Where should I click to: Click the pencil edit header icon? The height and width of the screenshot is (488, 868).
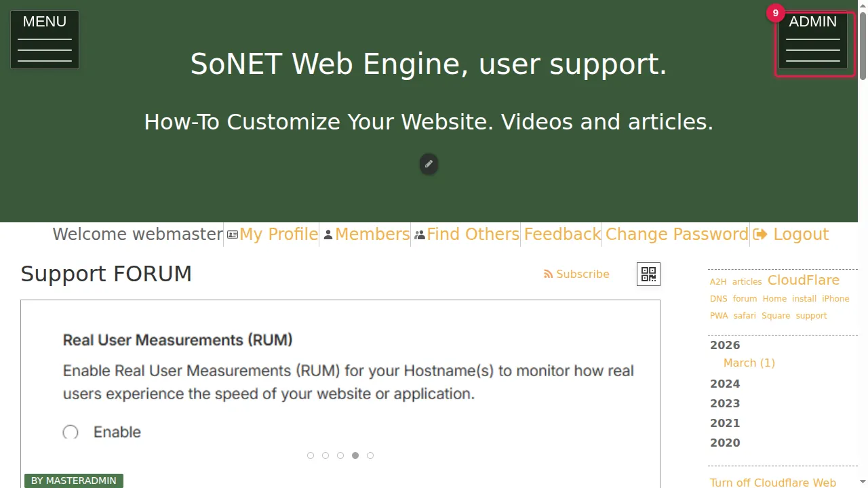429,164
